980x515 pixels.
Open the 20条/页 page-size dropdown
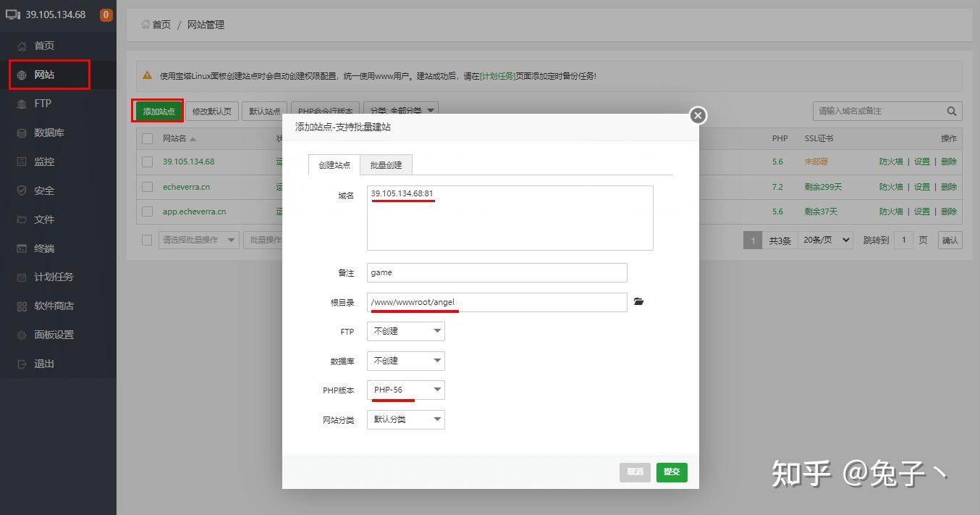[826, 240]
